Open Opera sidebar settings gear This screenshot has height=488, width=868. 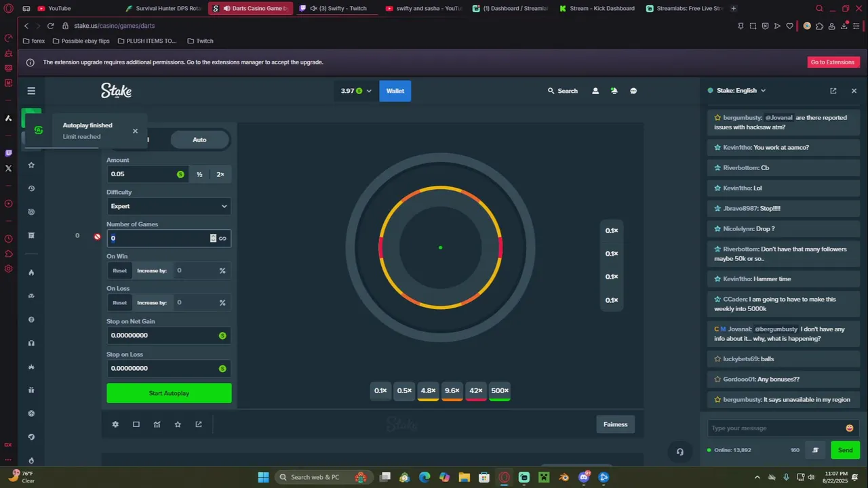pos(8,268)
